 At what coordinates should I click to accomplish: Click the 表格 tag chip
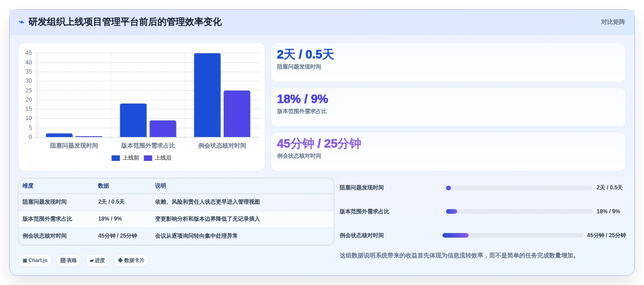(69, 260)
